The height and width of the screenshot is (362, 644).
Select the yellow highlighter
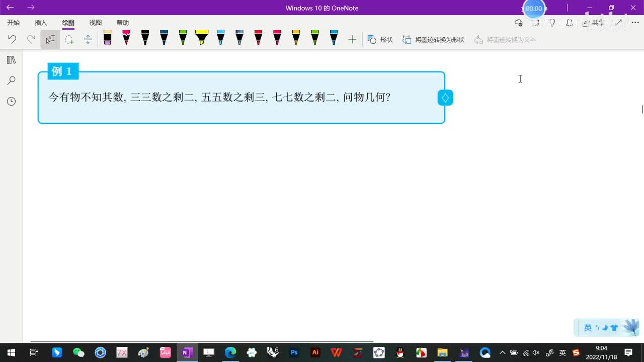[x=202, y=38]
